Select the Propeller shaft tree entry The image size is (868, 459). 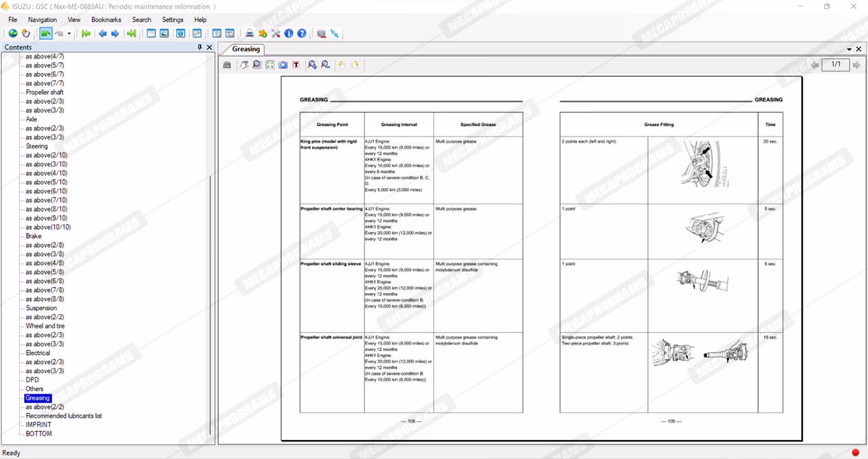click(x=44, y=92)
